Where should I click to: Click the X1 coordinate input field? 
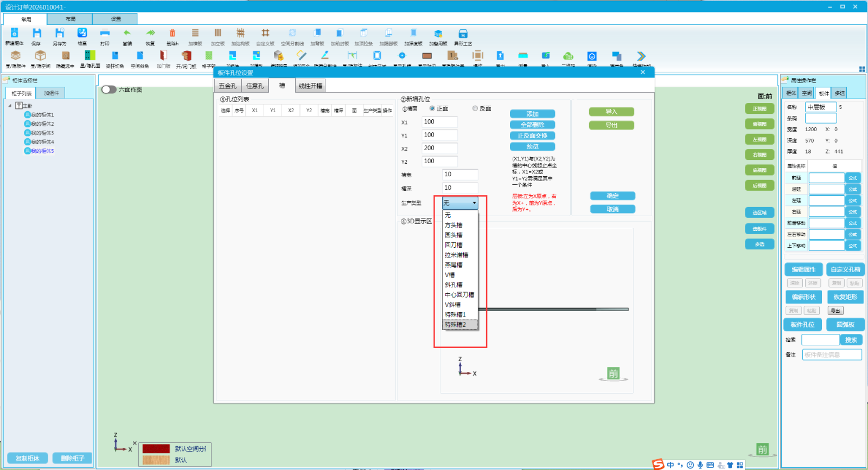tap(439, 122)
